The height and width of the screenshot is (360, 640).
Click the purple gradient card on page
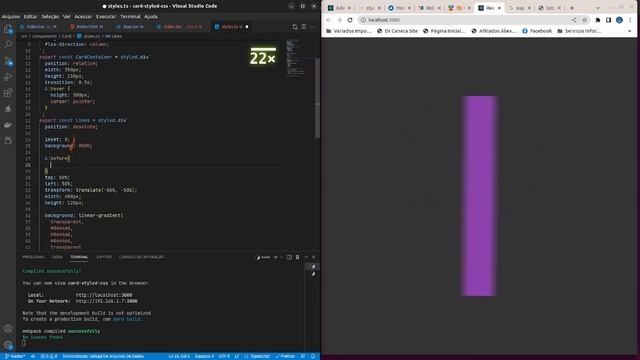click(x=479, y=196)
